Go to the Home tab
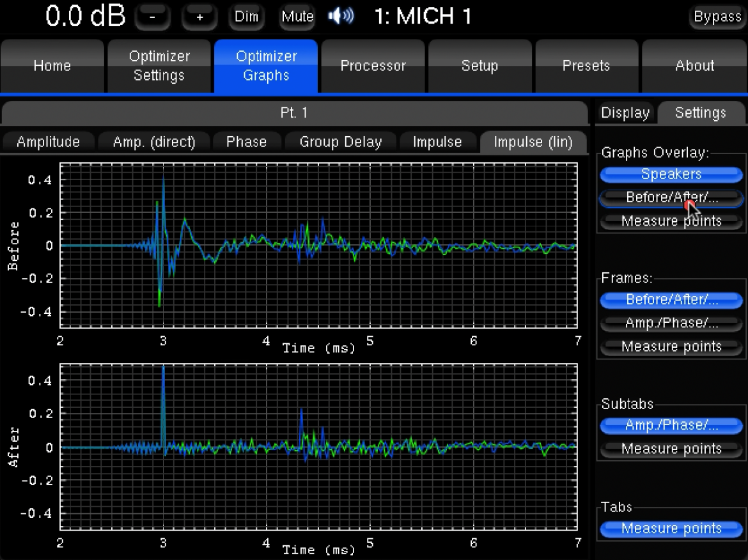Viewport: 748px width, 560px height. pos(52,66)
